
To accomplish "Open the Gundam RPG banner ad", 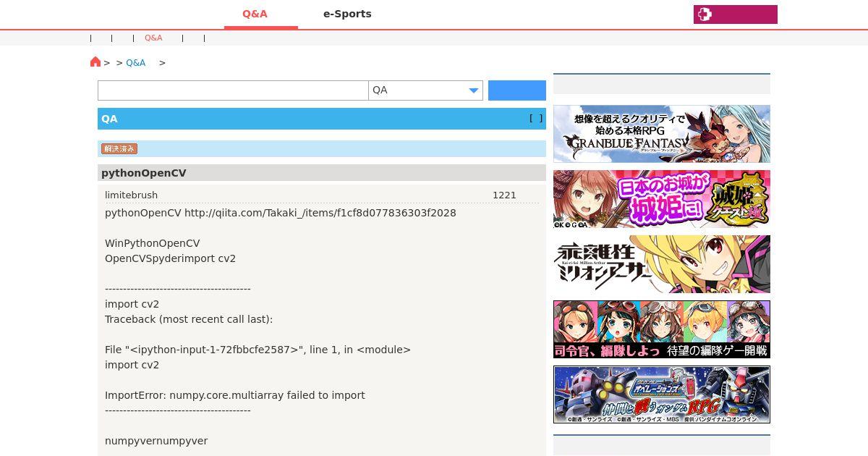I will coord(662,394).
